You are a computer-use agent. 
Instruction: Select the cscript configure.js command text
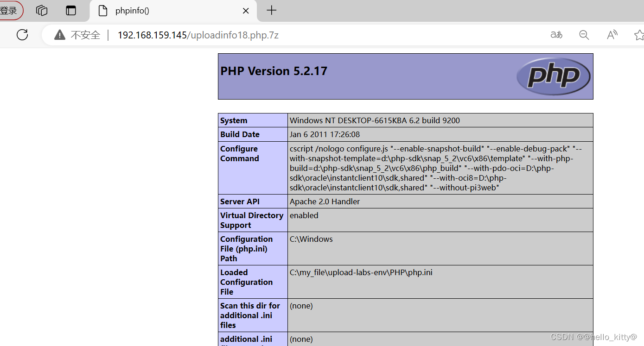point(436,168)
